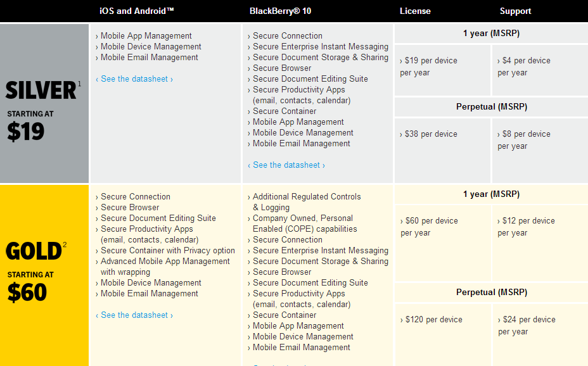Select "$19 per device per year" license price
Screen dimensions: 588x366
point(428,66)
